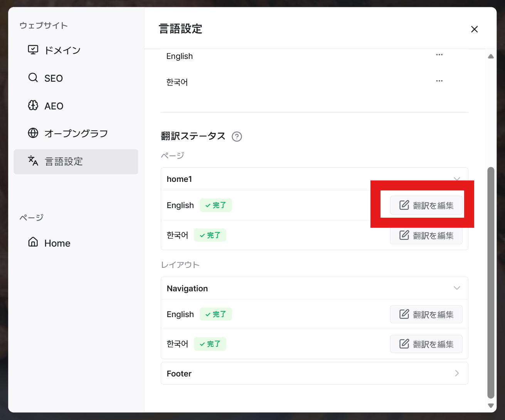Close the 言語設定 dialog
Viewport: 505px width, 420px height.
(475, 29)
